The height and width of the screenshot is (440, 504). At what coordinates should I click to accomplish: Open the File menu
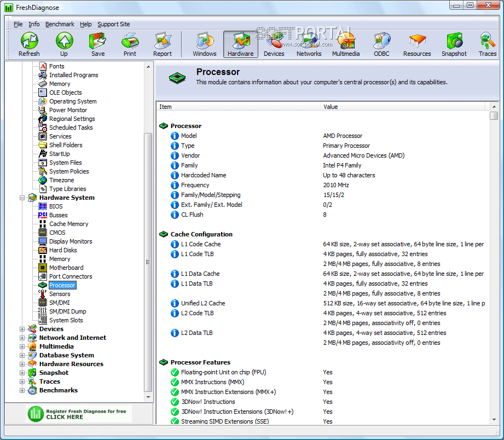pyautogui.click(x=18, y=24)
